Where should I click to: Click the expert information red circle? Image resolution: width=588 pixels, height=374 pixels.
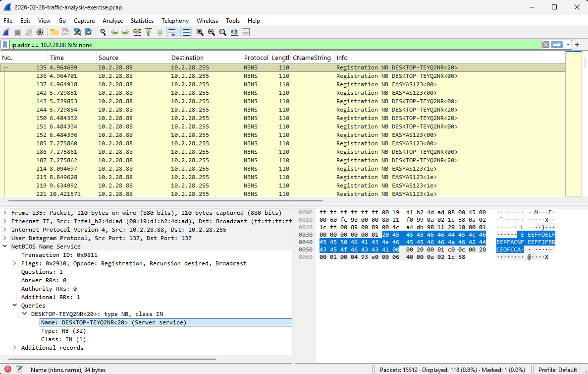pos(7,370)
